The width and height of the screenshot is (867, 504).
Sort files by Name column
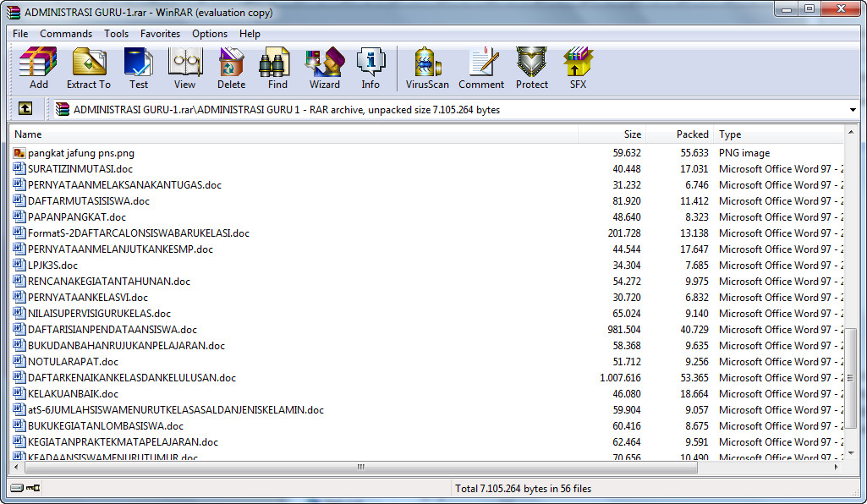coord(294,134)
